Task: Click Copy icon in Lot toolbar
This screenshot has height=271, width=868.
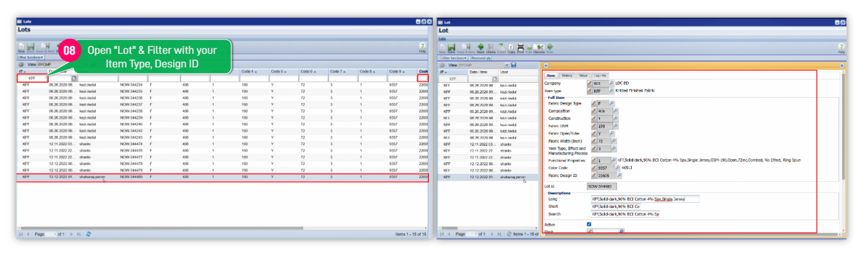Action: (x=511, y=48)
